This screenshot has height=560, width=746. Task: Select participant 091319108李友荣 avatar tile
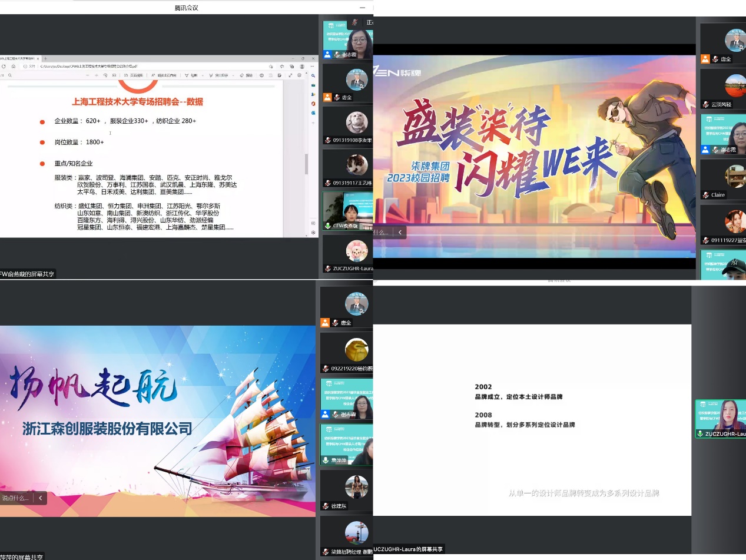tap(348, 125)
